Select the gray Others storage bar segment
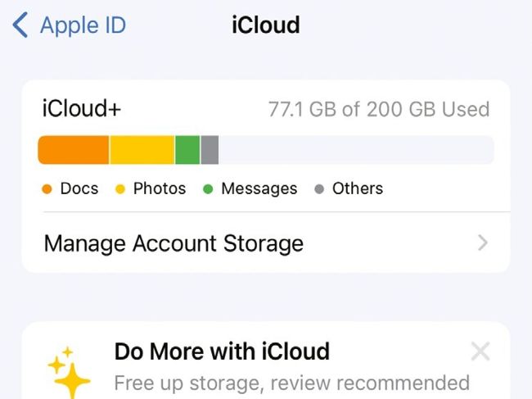Screen dimensions: 532x399 210,150
